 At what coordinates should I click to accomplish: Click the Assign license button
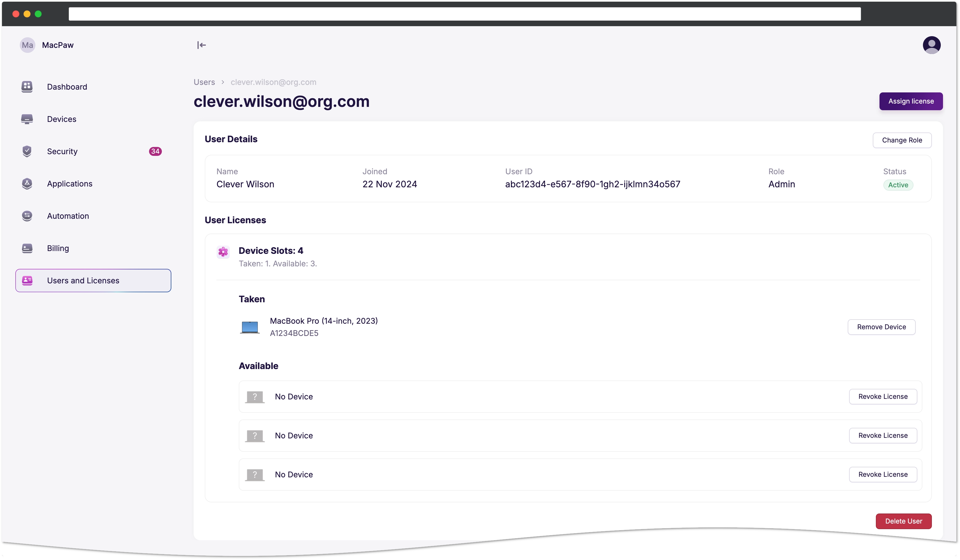(x=911, y=101)
